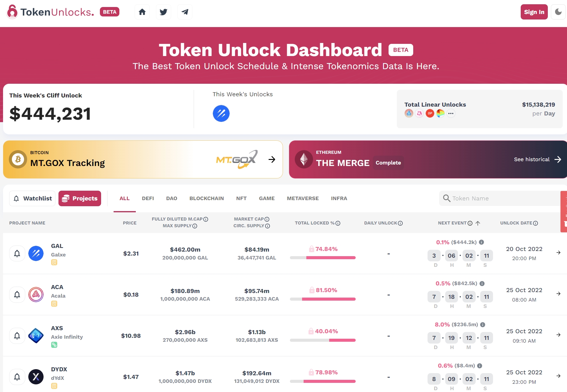Focus the Token Name search field
The width and height of the screenshot is (567, 392).
click(x=502, y=199)
